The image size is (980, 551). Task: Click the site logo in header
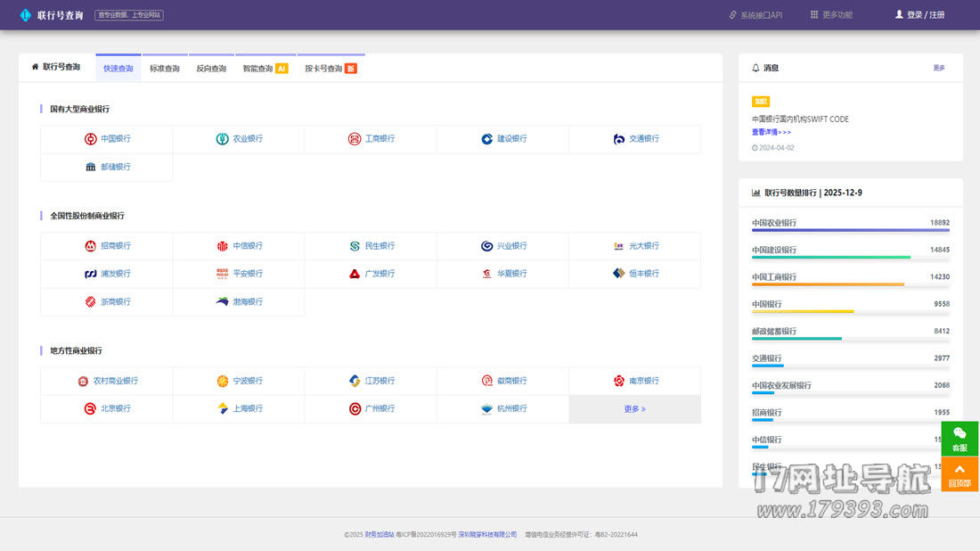[25, 15]
